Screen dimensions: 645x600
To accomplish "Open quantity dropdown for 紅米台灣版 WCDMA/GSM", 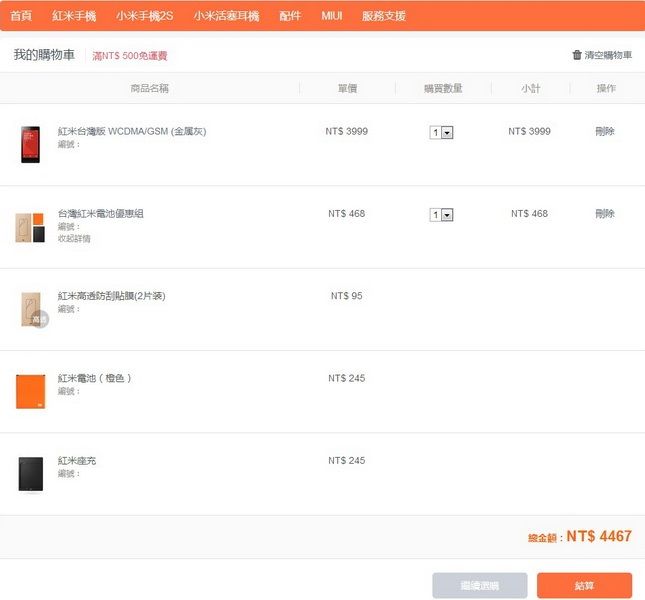I will point(441,132).
